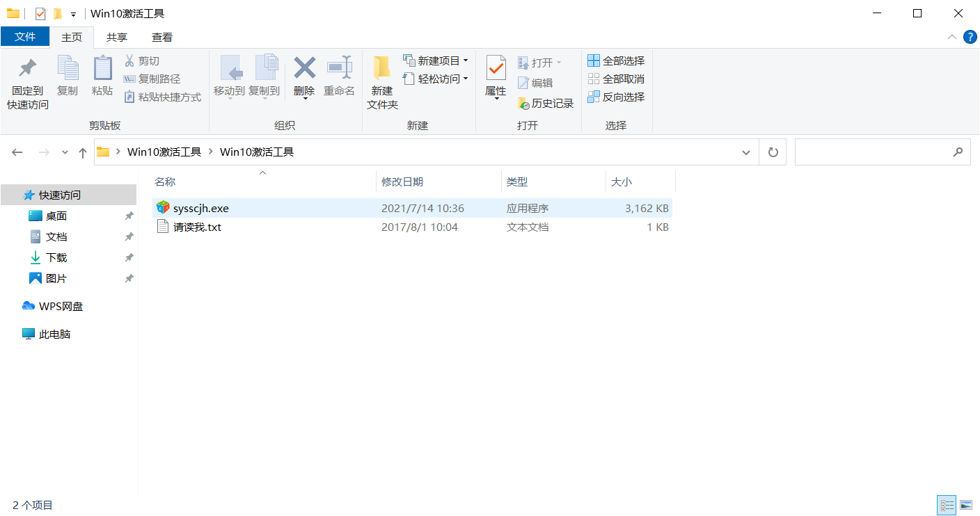This screenshot has width=980, height=516.
Task: Click date 2017/8/1 10:04 cell
Action: pos(420,227)
